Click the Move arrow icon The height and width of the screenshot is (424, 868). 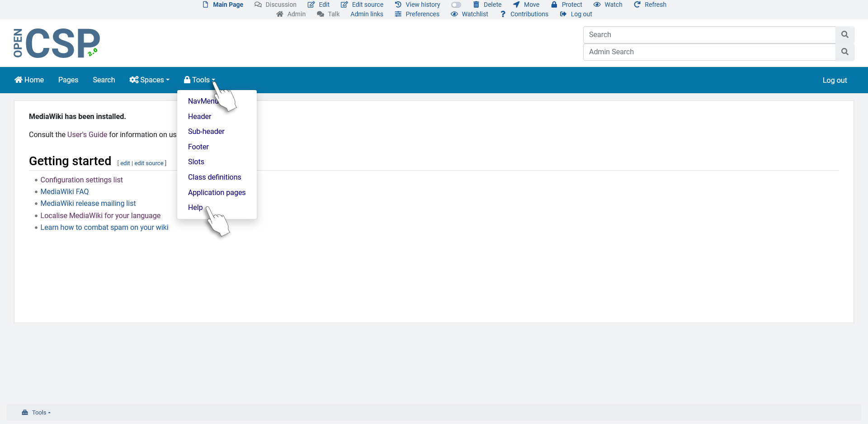click(516, 5)
